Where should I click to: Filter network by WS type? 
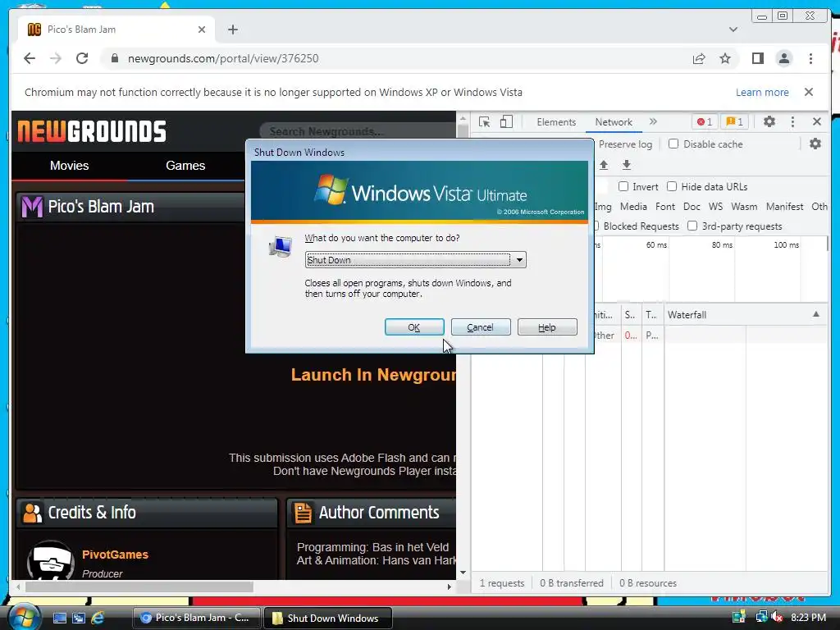click(x=715, y=206)
